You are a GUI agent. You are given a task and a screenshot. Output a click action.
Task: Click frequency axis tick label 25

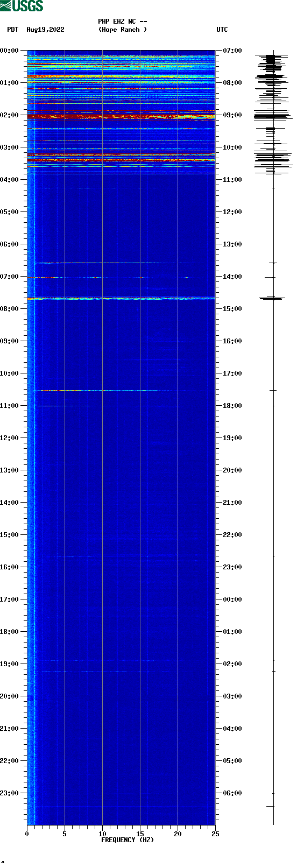pos(215,834)
